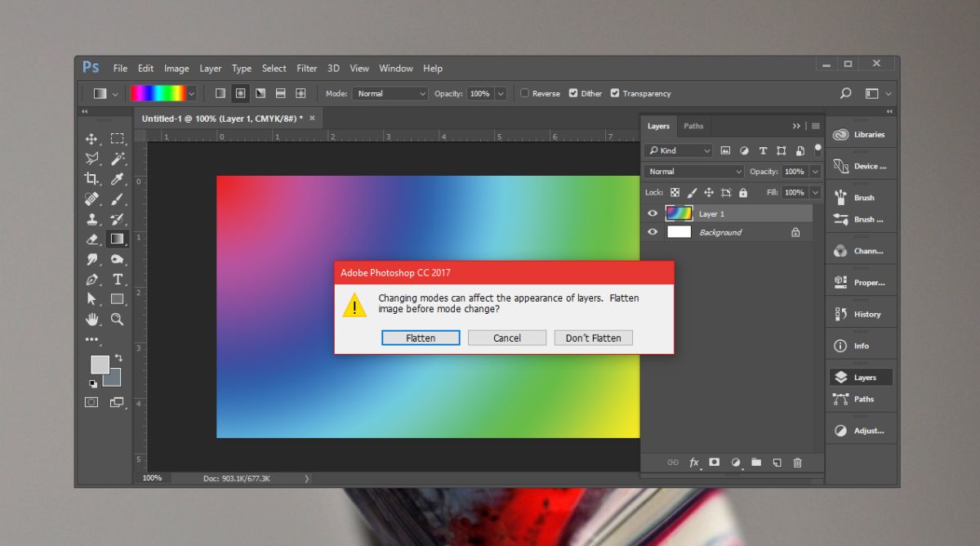This screenshot has width=980, height=546.
Task: Select the Crop tool
Action: click(90, 178)
